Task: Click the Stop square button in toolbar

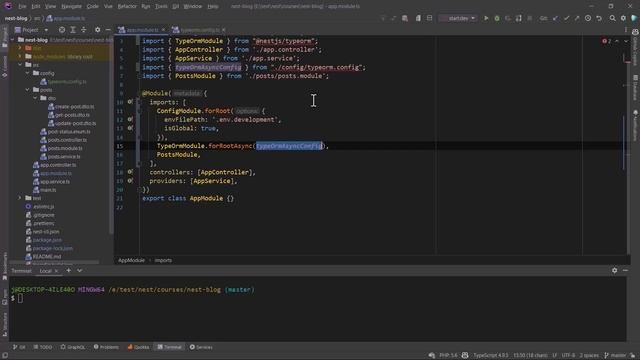Action: pos(529,18)
